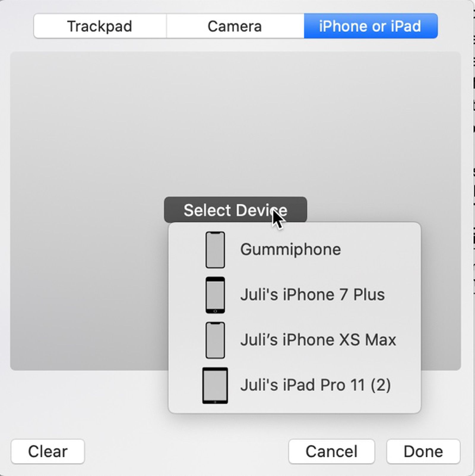Choose Gummiphone from the device list
The height and width of the screenshot is (476, 475).
pos(290,250)
